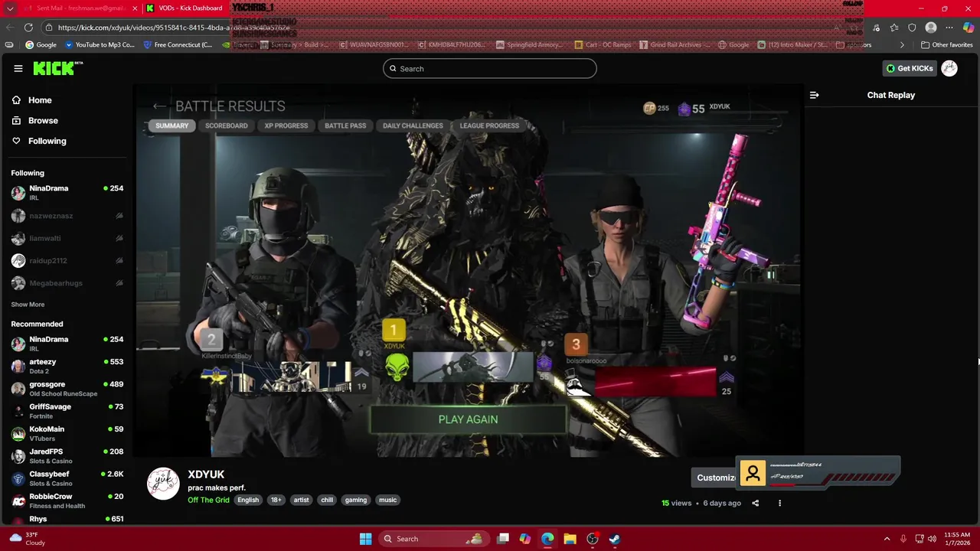Open the NinaDrama channel under Following
980x551 pixels.
(67, 193)
